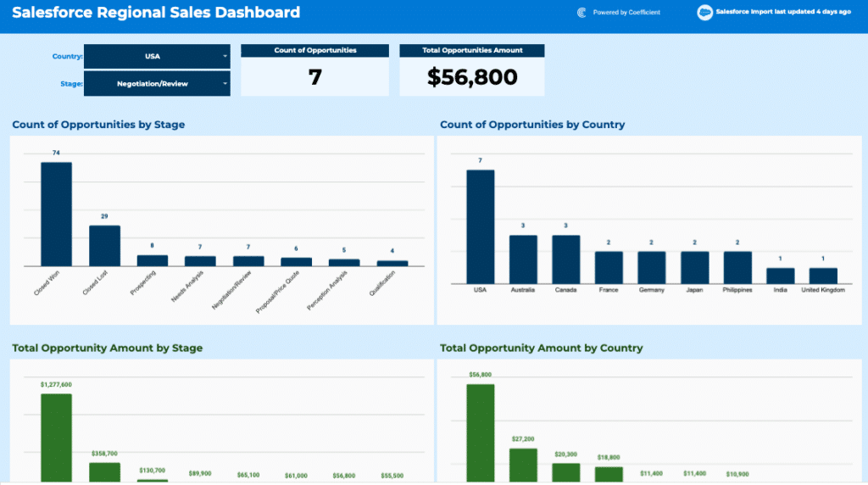Select the $56,800 total amount value
The width and height of the screenshot is (868, 485).
pyautogui.click(x=472, y=77)
